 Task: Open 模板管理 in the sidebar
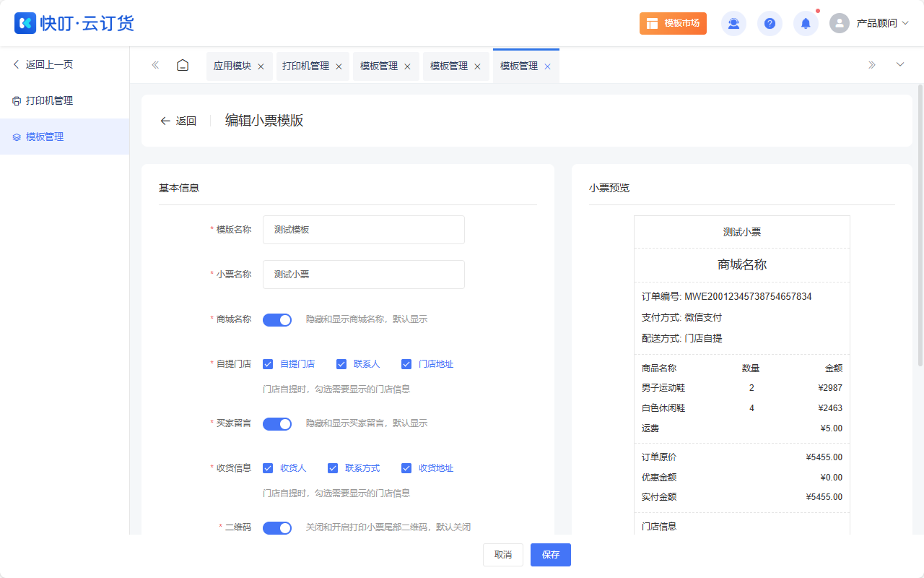(65, 137)
